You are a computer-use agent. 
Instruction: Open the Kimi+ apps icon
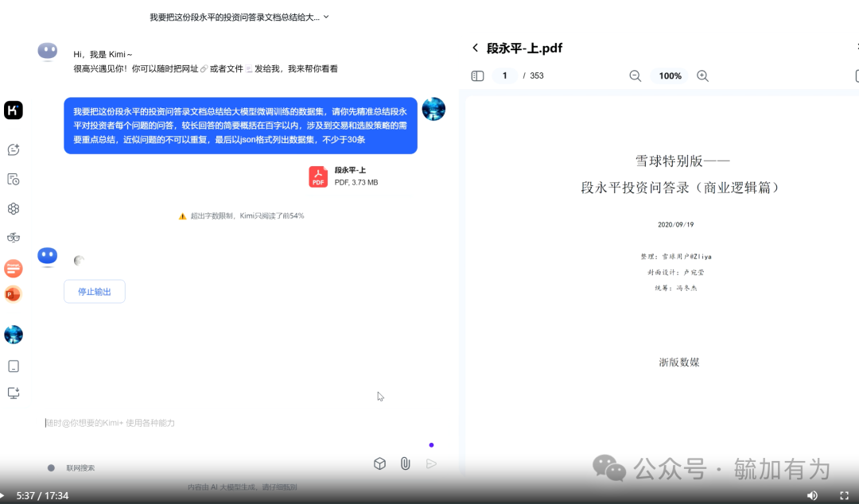click(x=14, y=209)
